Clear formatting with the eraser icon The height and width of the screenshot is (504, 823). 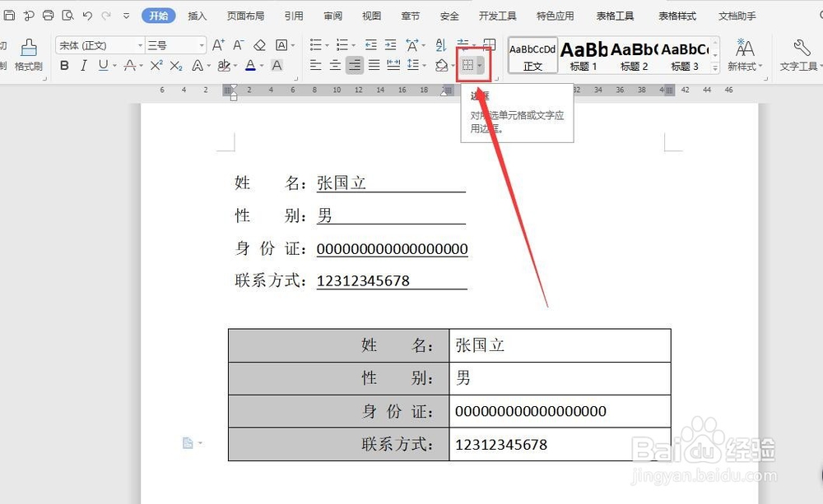[x=259, y=45]
